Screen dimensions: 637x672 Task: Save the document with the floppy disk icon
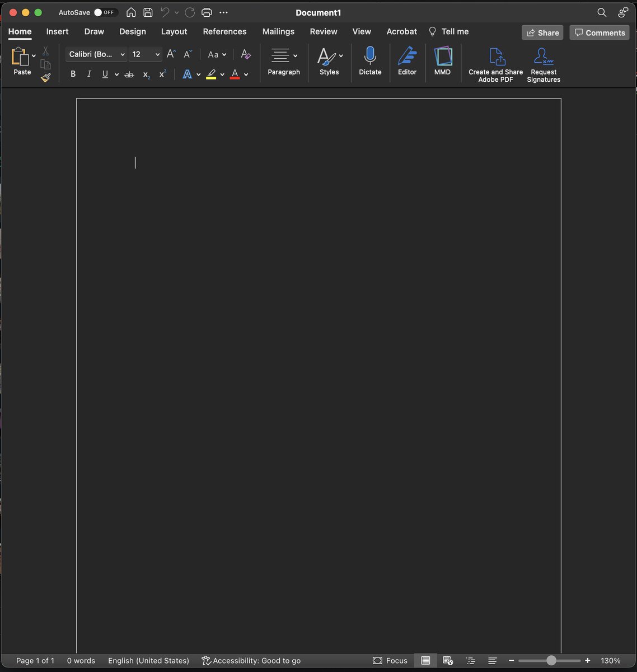click(x=148, y=12)
